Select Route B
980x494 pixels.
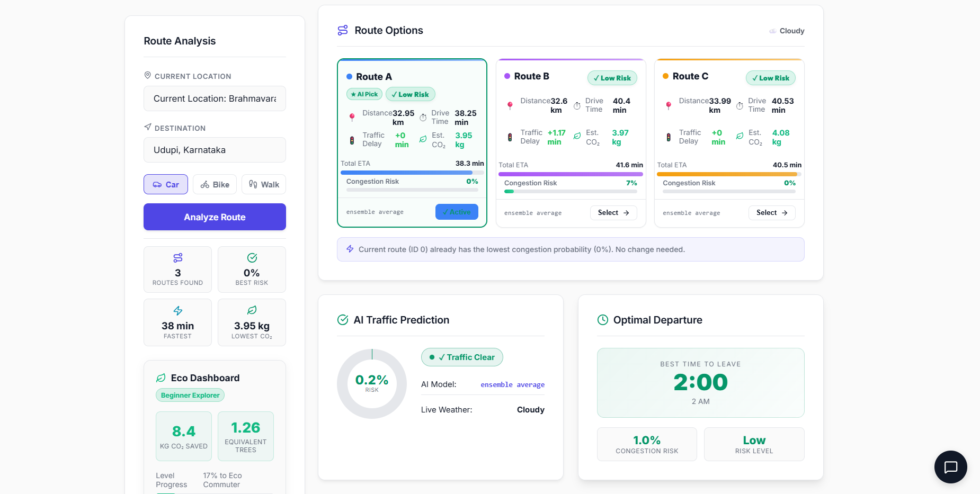pos(613,213)
